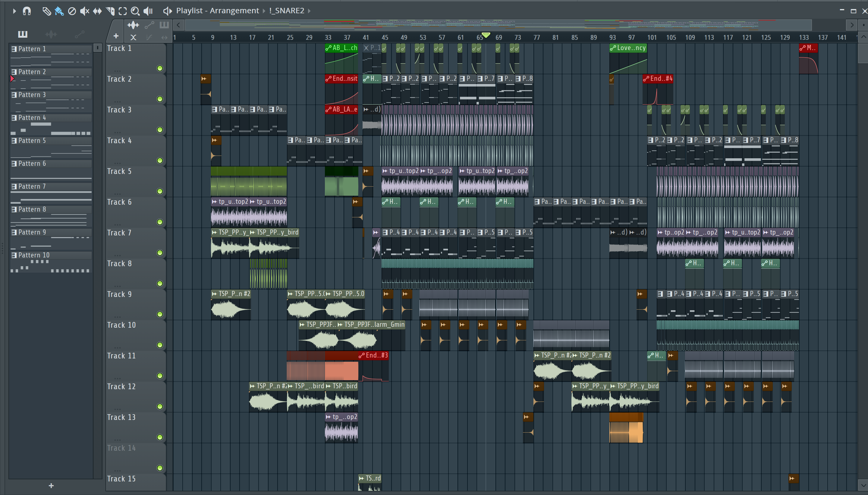Toggle Track 14 mute light

pos(160,468)
